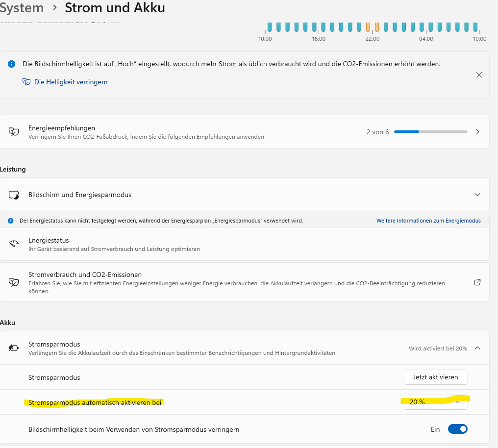498x448 pixels.
Task: Open the external link icon for CO2-Emissionen
Action: [x=477, y=282]
